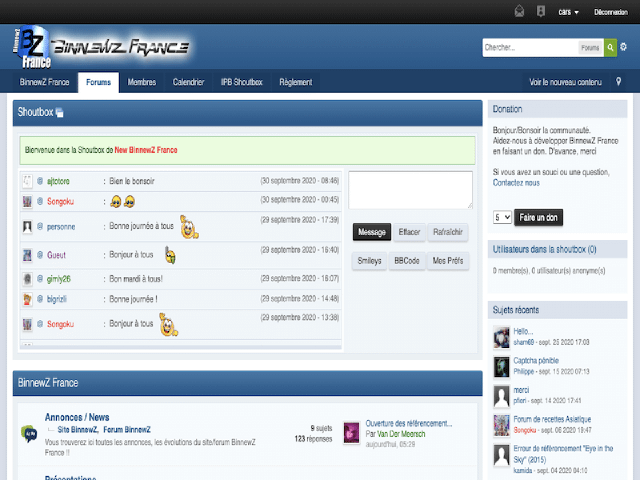Click personne's avatar in shoutbox

[x=27, y=227]
